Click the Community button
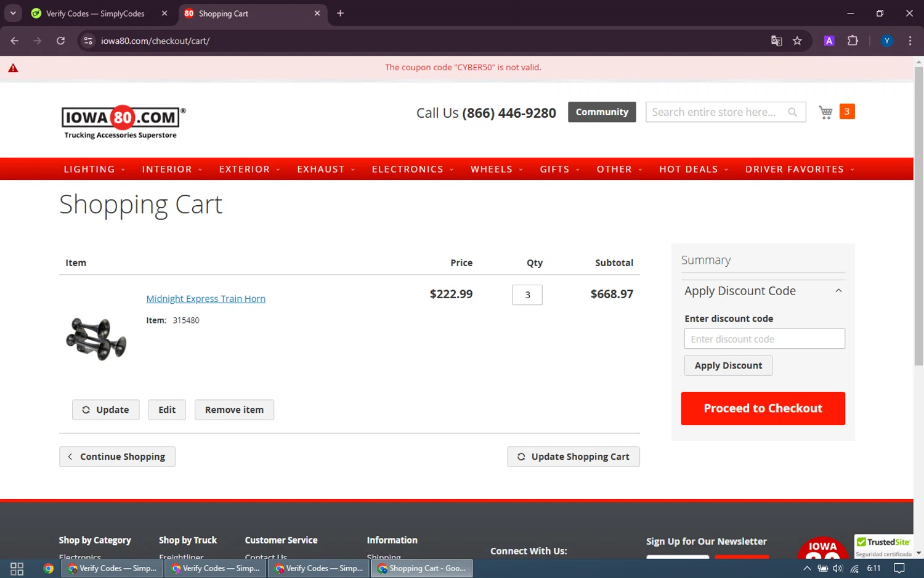This screenshot has width=924, height=578. 602,112
